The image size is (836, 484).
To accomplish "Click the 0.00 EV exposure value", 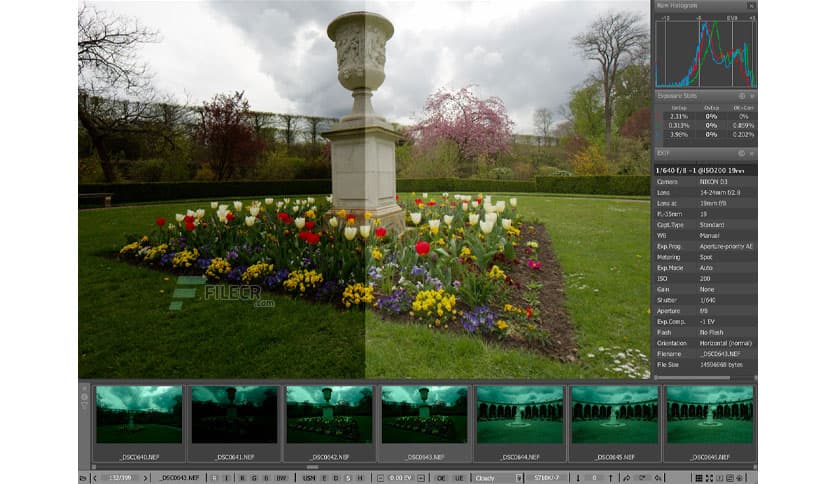I will (400, 478).
